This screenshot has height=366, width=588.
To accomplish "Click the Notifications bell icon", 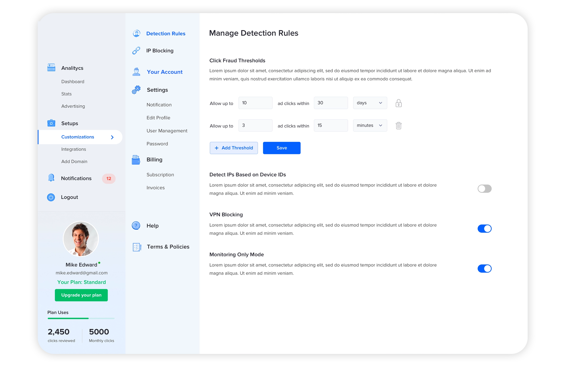I will pos(51,178).
